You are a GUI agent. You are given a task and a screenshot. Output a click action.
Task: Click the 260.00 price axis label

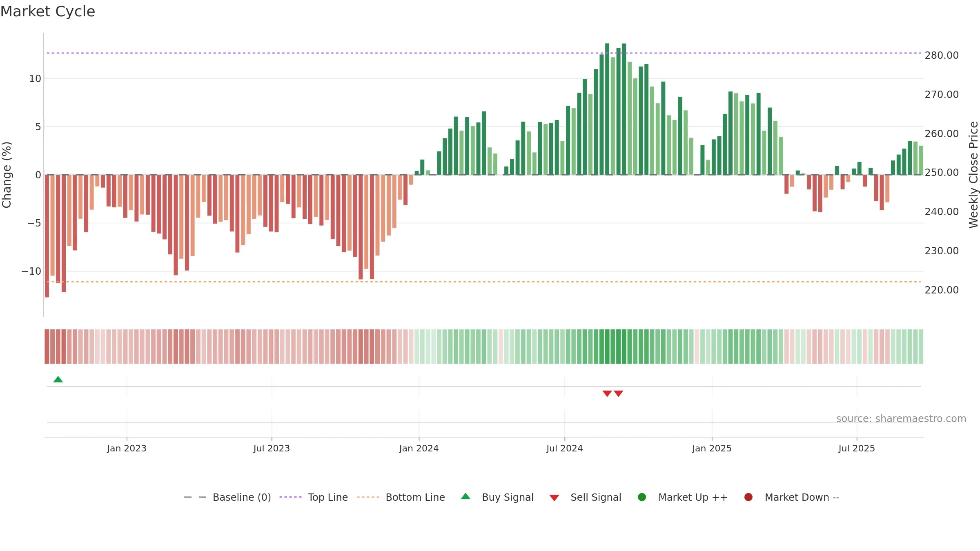coord(942,133)
